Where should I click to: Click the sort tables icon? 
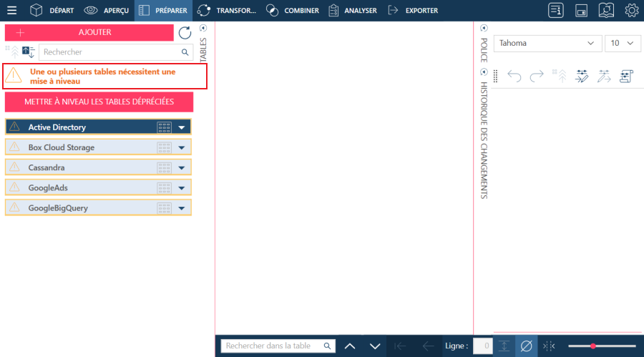[x=29, y=52]
